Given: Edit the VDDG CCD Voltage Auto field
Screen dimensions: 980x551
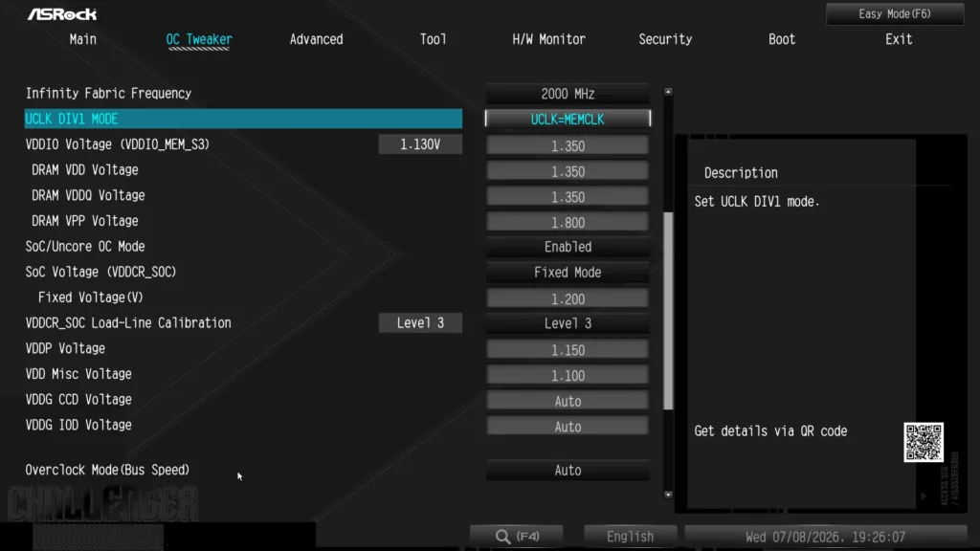Looking at the screenshot, I should pyautogui.click(x=568, y=401).
